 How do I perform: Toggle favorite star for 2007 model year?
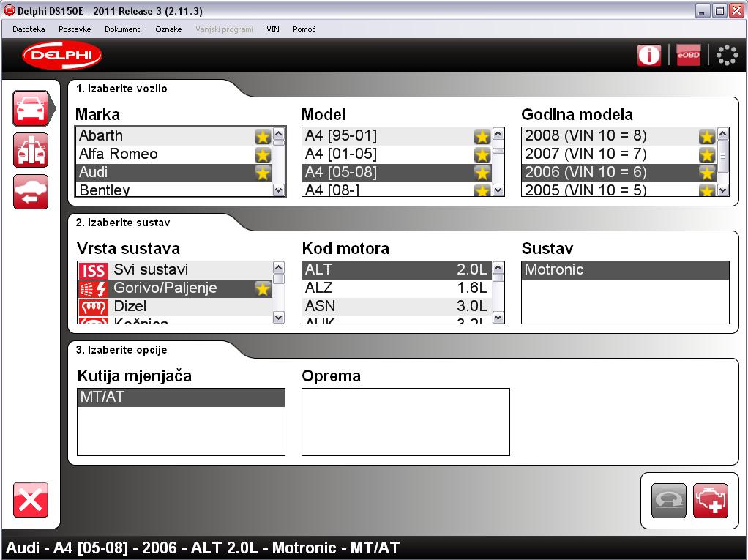point(706,154)
